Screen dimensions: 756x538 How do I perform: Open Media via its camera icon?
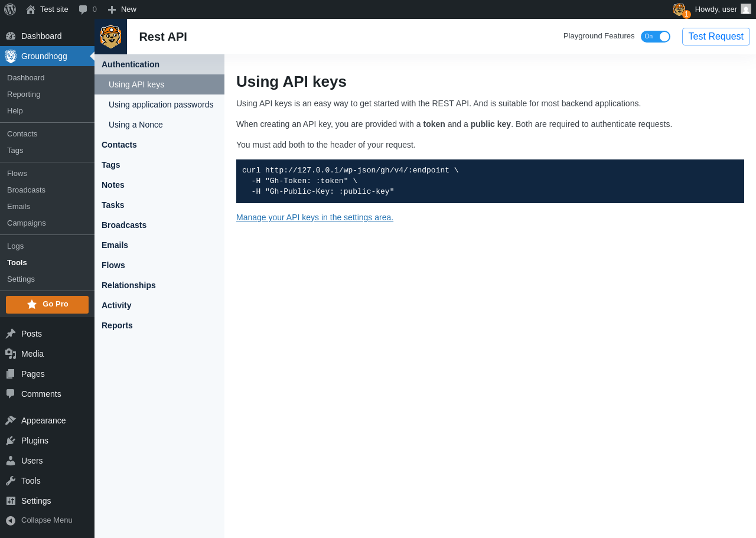tap(11, 354)
